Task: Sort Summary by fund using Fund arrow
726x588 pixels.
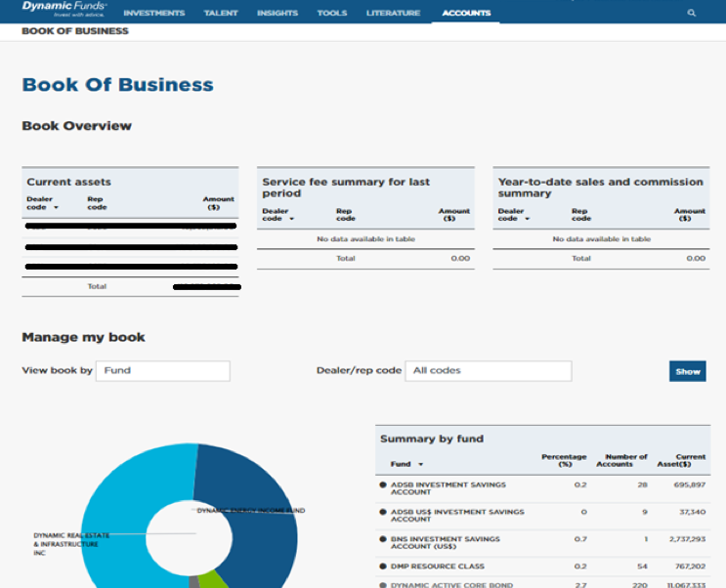Action: [420, 464]
